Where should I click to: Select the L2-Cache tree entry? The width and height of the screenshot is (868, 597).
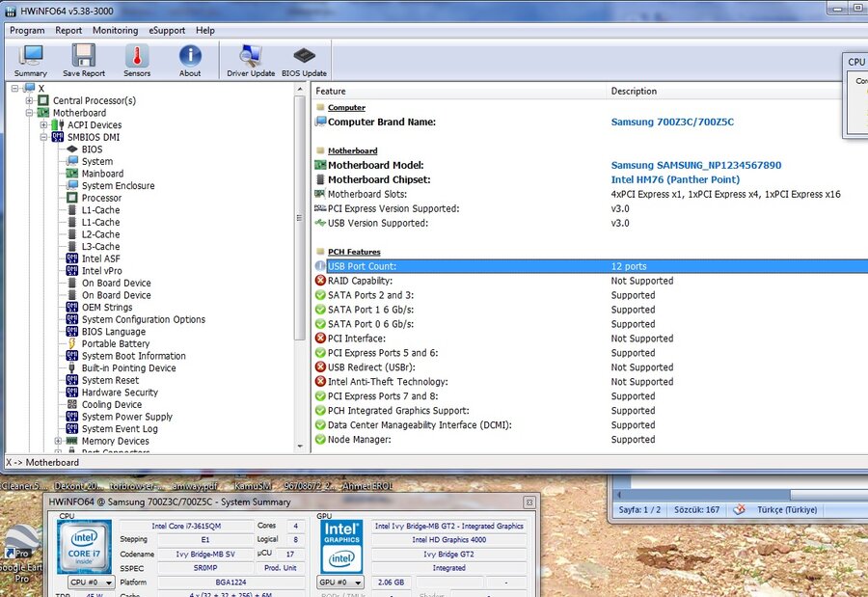point(100,234)
